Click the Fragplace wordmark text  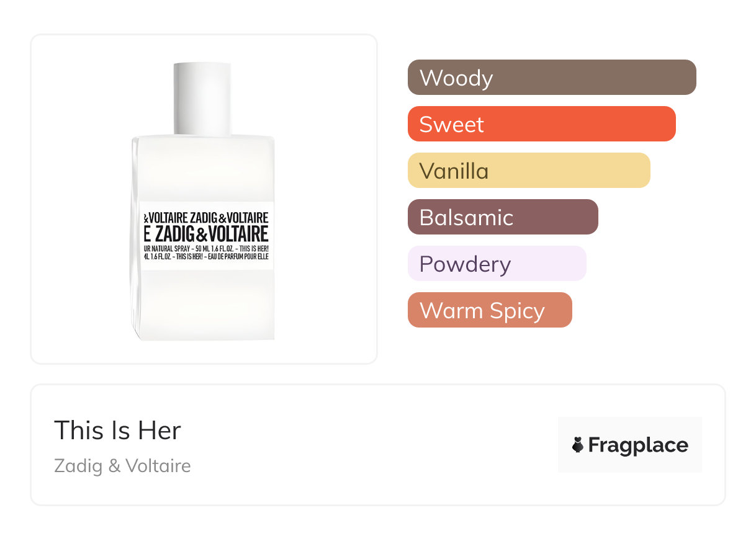(637, 445)
